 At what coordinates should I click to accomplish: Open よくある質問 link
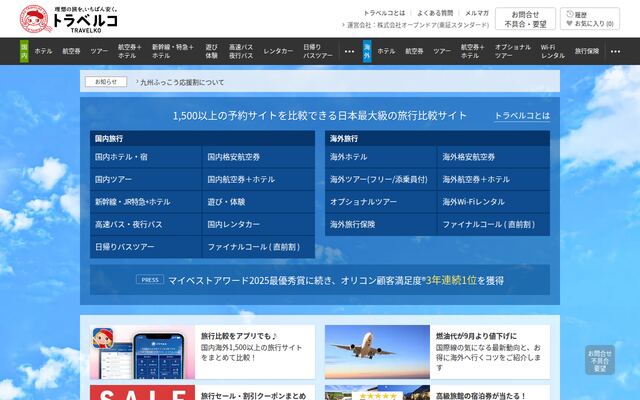pyautogui.click(x=435, y=13)
